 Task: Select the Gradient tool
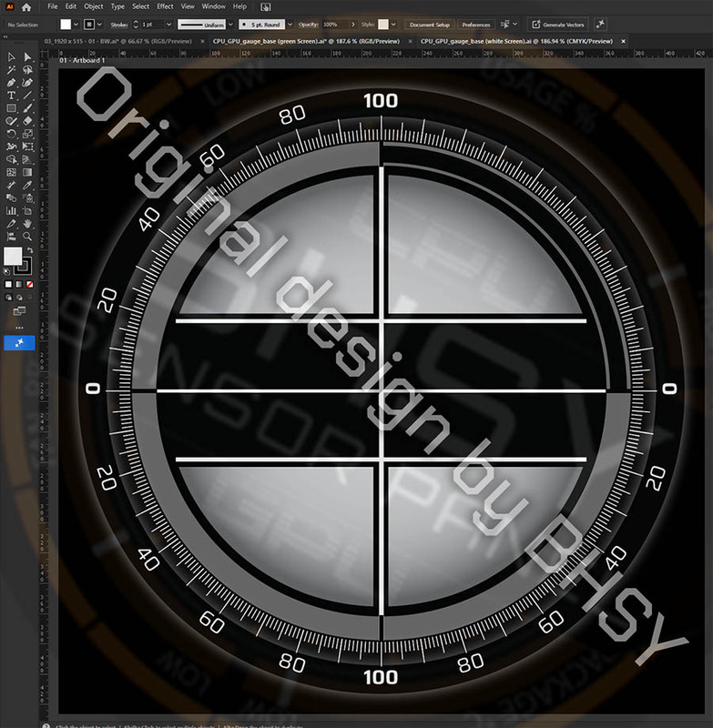coord(27,172)
